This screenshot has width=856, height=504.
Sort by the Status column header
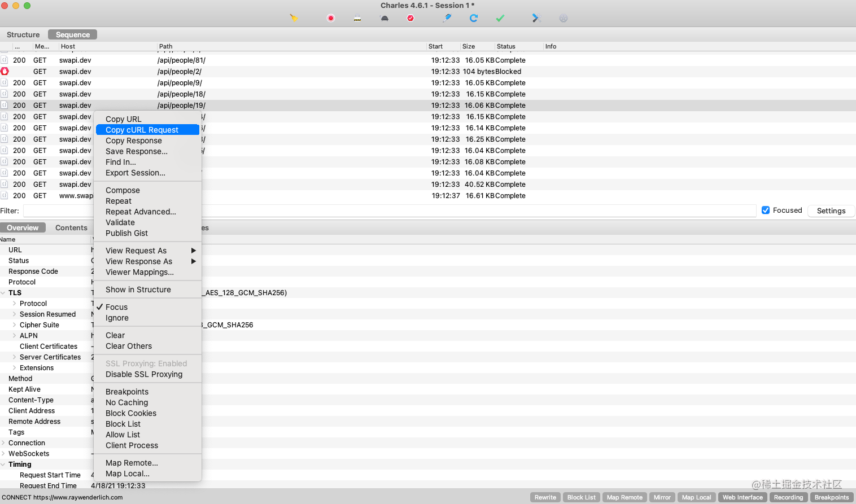tap(518, 46)
